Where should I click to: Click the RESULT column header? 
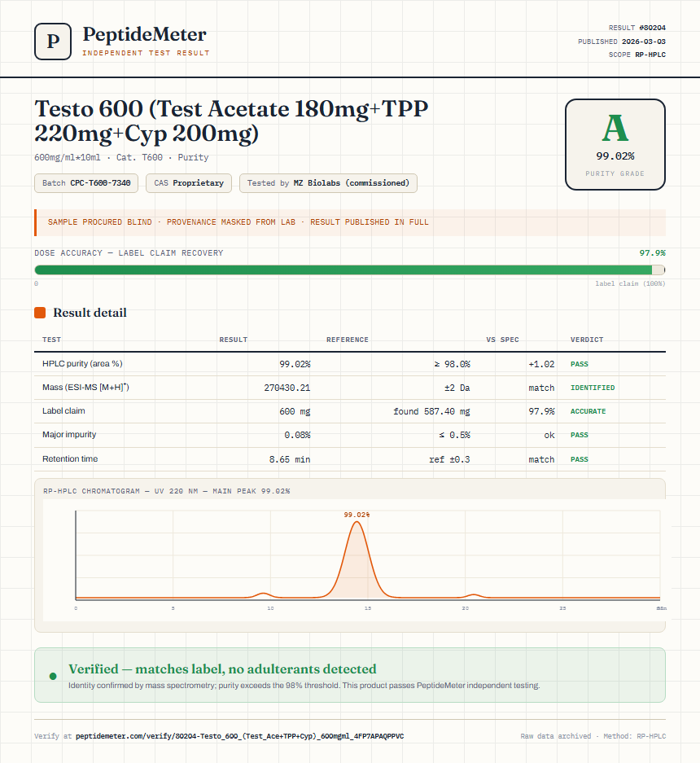coord(233,340)
